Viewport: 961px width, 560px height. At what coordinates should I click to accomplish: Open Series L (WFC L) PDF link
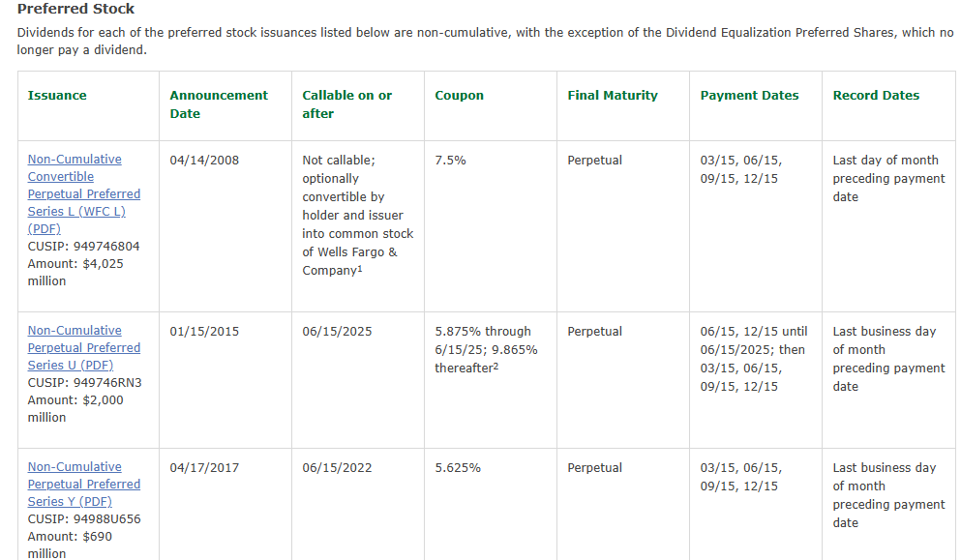[x=84, y=193]
